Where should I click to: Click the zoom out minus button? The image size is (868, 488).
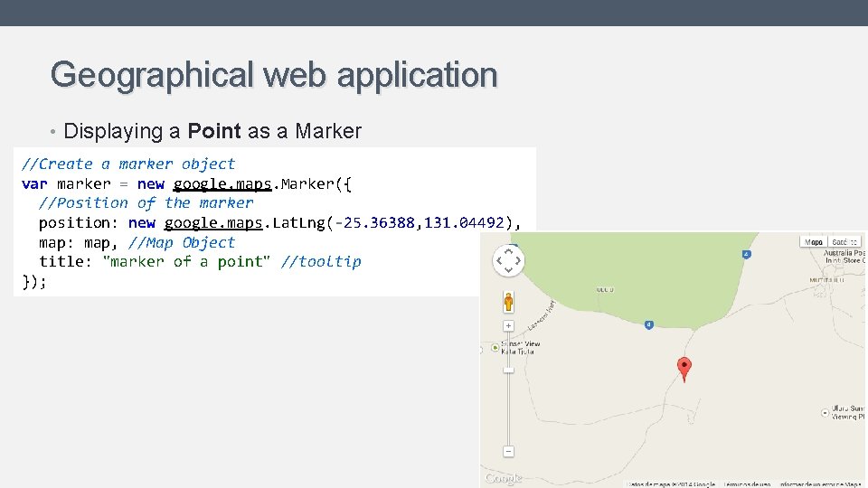(x=508, y=452)
